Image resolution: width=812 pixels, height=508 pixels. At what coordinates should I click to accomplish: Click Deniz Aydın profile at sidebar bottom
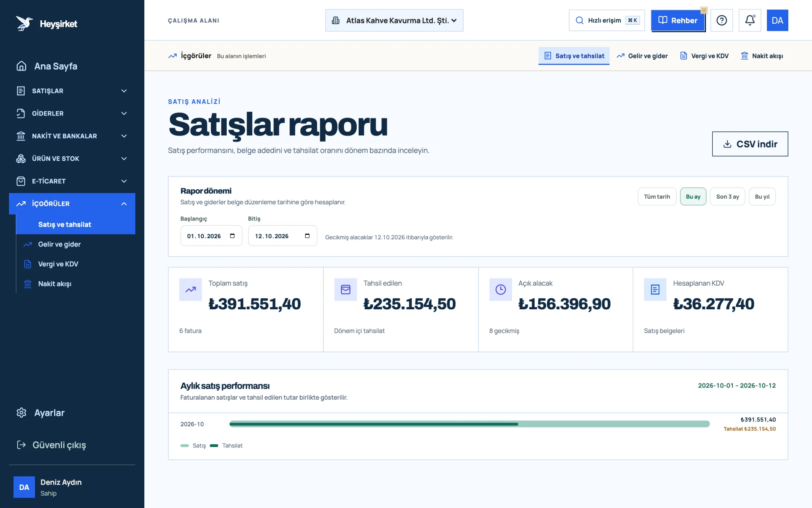pyautogui.click(x=72, y=487)
